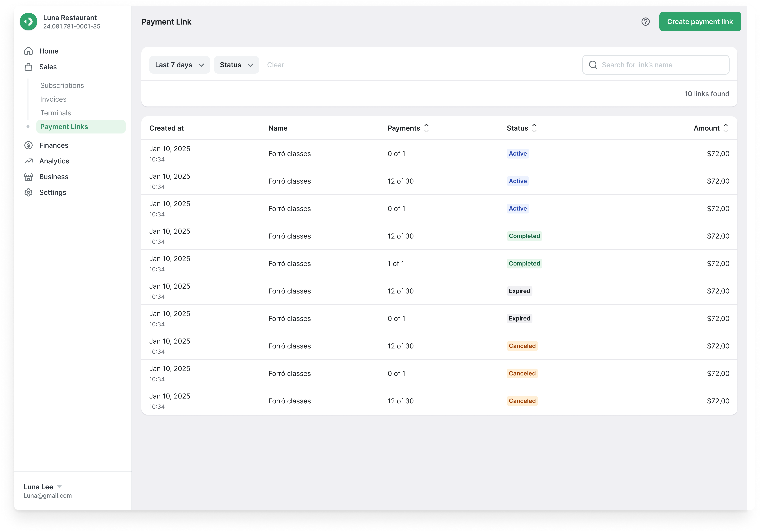This screenshot has height=532, width=761.
Task: Click the Settings gear icon
Action: pos(28,192)
